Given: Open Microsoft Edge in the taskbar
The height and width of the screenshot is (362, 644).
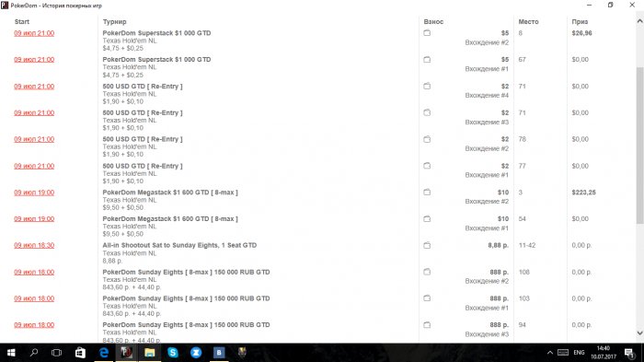Looking at the screenshot, I should 103,353.
